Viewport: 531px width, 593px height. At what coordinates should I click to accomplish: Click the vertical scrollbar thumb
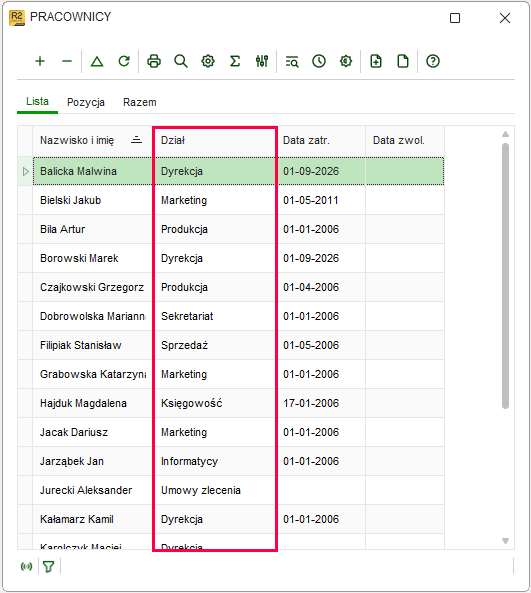505,276
